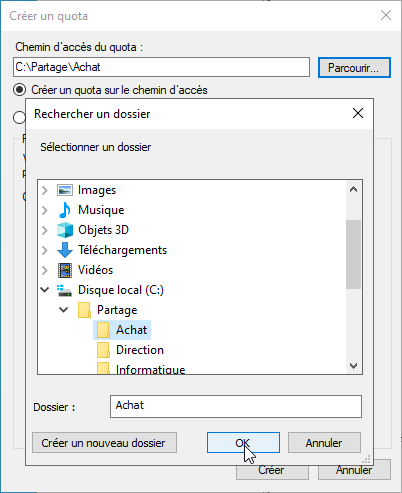Select the Vidéos film icon
This screenshot has width=402, height=493.
pyautogui.click(x=65, y=270)
